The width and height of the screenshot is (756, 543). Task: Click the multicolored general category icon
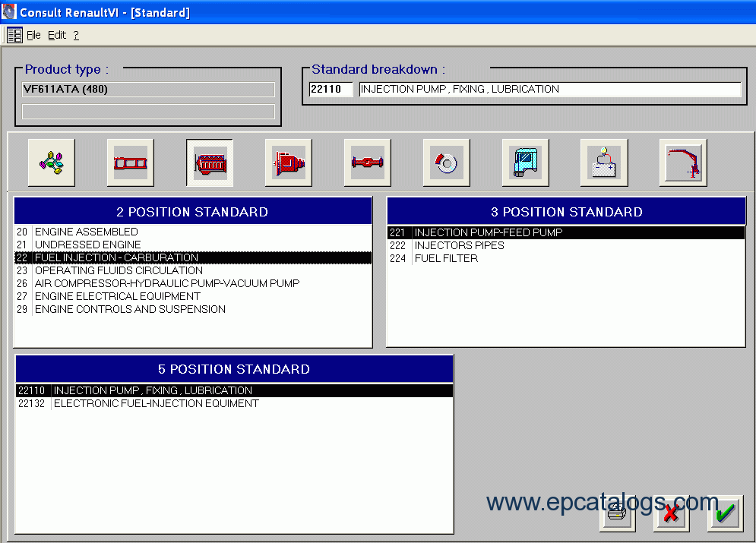[x=52, y=163]
